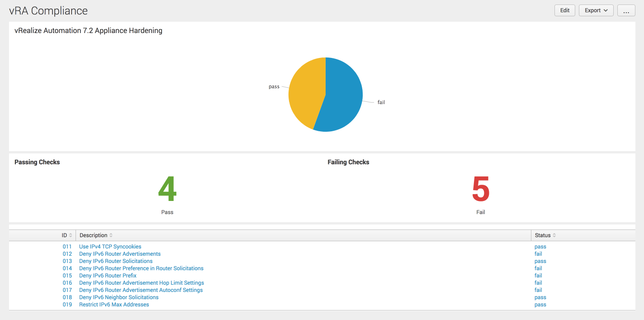Click the red number 5 failing value
The height and width of the screenshot is (320, 644).
[481, 189]
